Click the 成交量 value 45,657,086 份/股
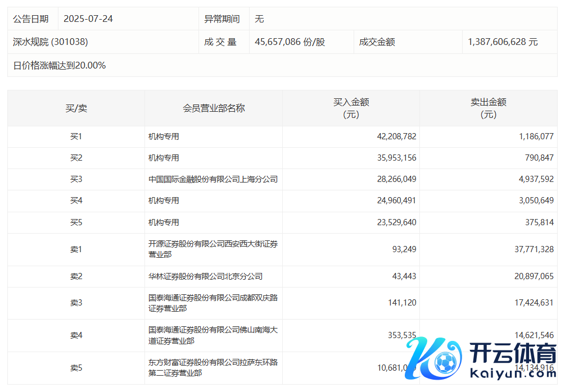 (x=290, y=42)
